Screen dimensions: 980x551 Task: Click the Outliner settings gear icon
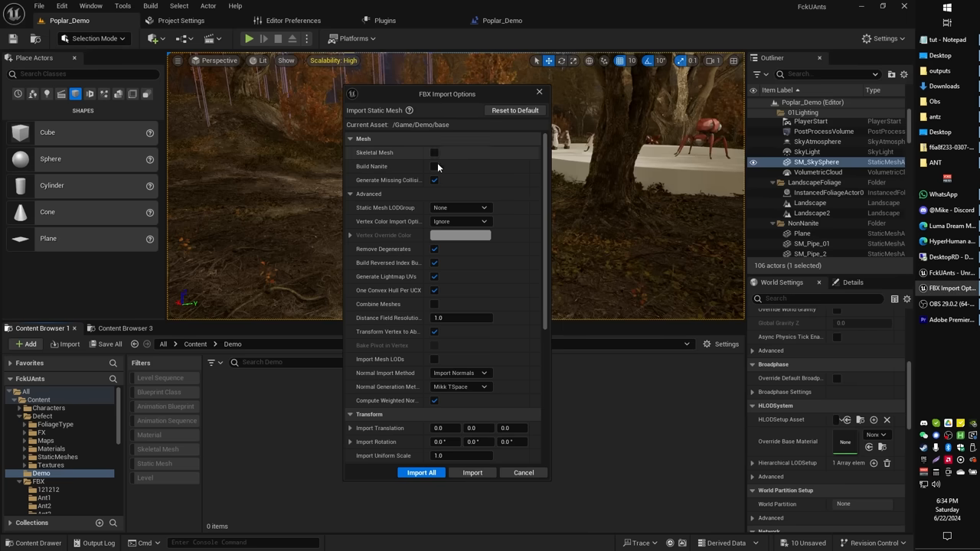[x=903, y=74]
